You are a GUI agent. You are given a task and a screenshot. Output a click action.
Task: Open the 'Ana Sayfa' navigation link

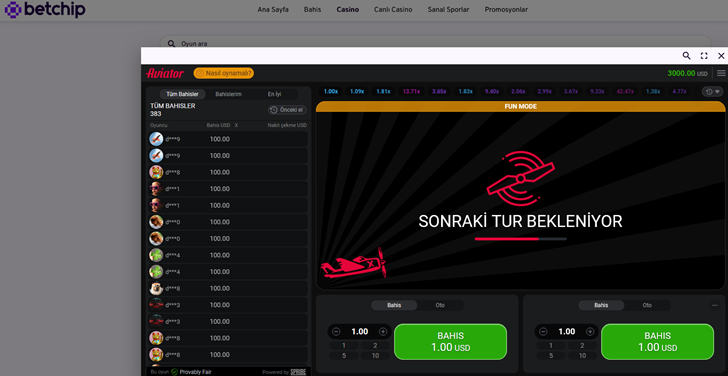(273, 9)
